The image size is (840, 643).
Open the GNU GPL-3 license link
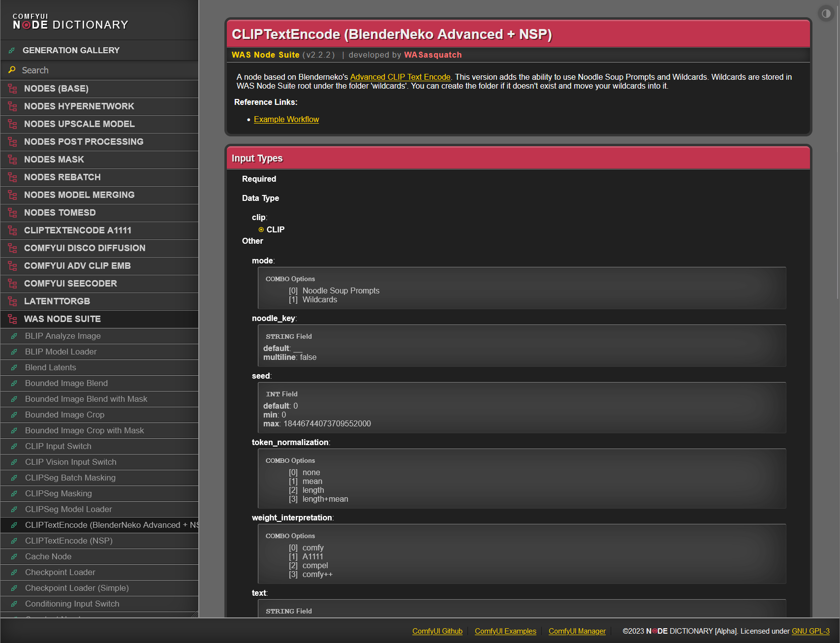810,631
